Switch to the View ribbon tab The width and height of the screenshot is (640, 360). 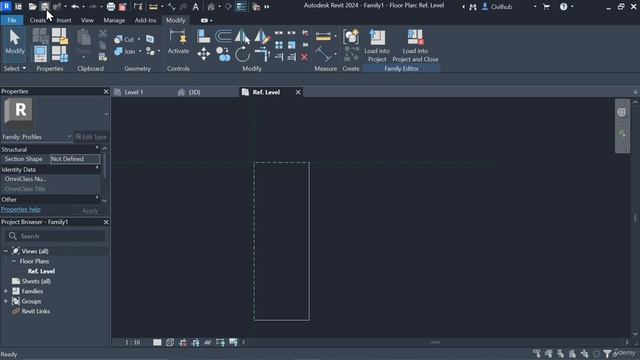tap(87, 20)
